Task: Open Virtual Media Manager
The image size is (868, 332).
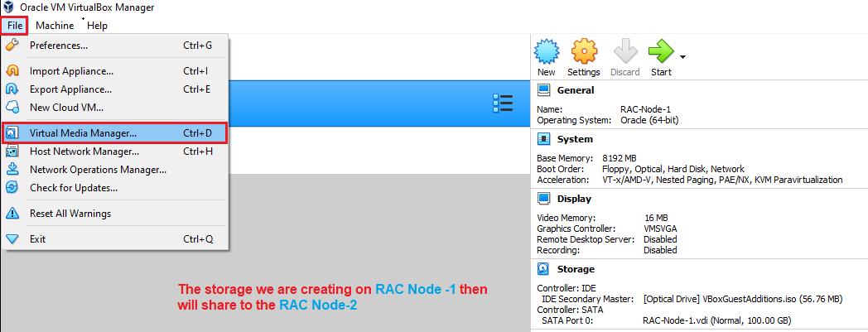Action: (x=114, y=133)
